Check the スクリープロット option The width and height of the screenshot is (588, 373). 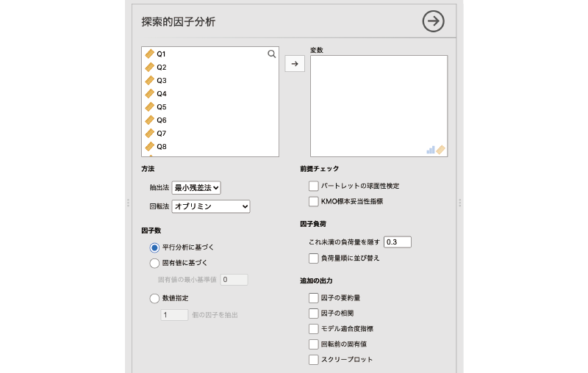[314, 360]
